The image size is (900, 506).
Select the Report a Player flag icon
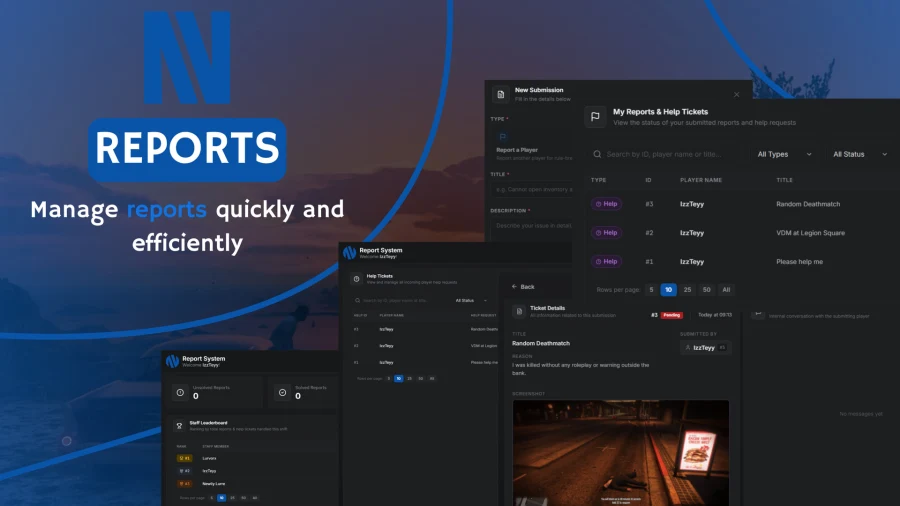503,137
